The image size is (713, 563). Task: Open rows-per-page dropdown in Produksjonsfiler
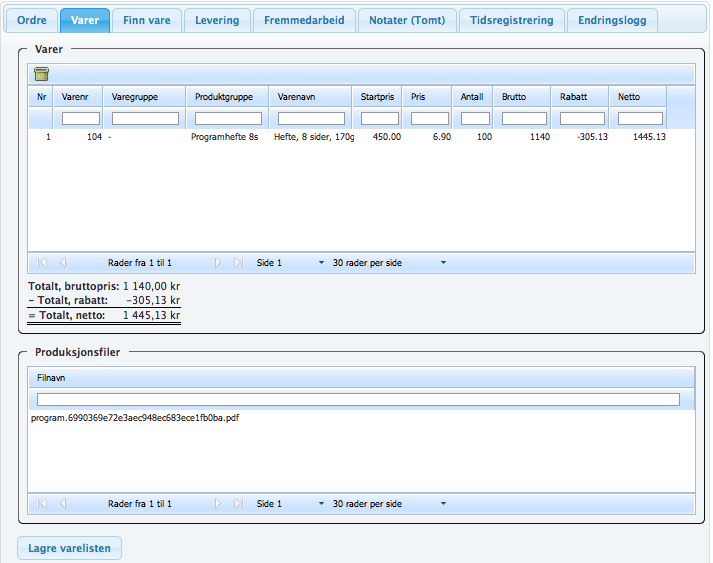[x=389, y=504]
